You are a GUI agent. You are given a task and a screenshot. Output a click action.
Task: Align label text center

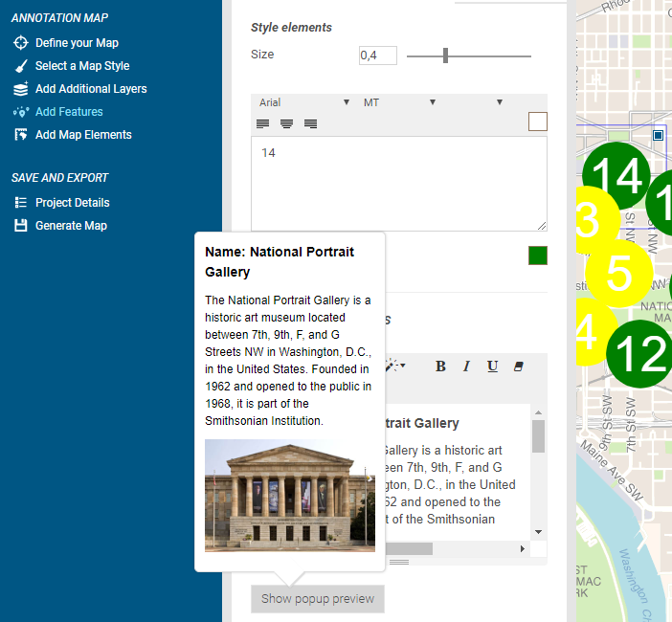[x=287, y=123]
